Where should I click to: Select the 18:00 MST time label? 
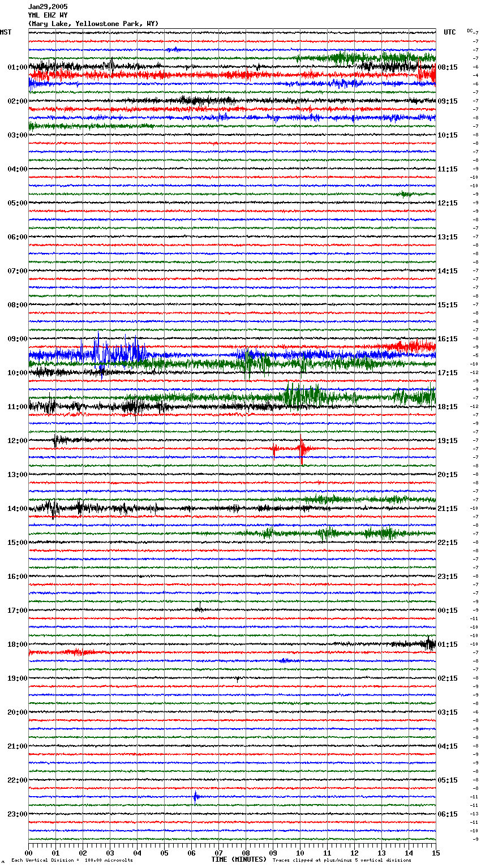click(x=18, y=644)
